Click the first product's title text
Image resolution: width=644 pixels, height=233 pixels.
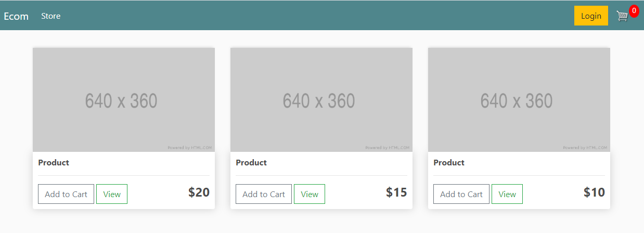point(54,163)
